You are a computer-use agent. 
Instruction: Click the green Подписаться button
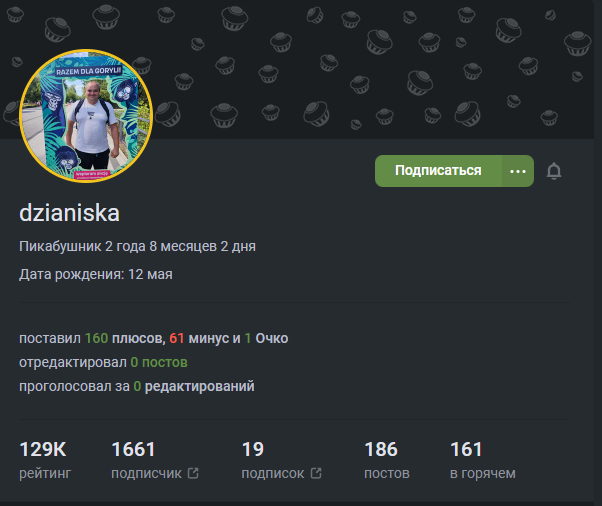click(x=438, y=171)
